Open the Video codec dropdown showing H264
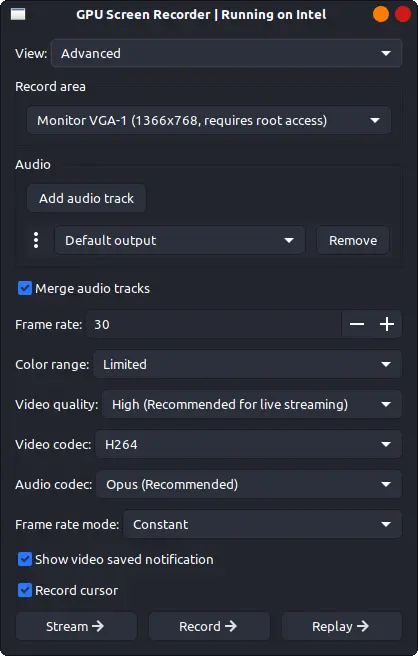The height and width of the screenshot is (656, 418). point(249,444)
